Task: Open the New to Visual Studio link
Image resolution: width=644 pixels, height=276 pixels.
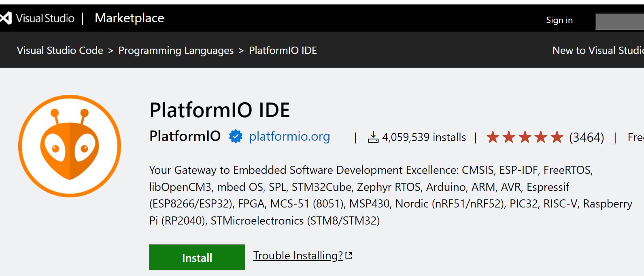Action: click(x=598, y=50)
